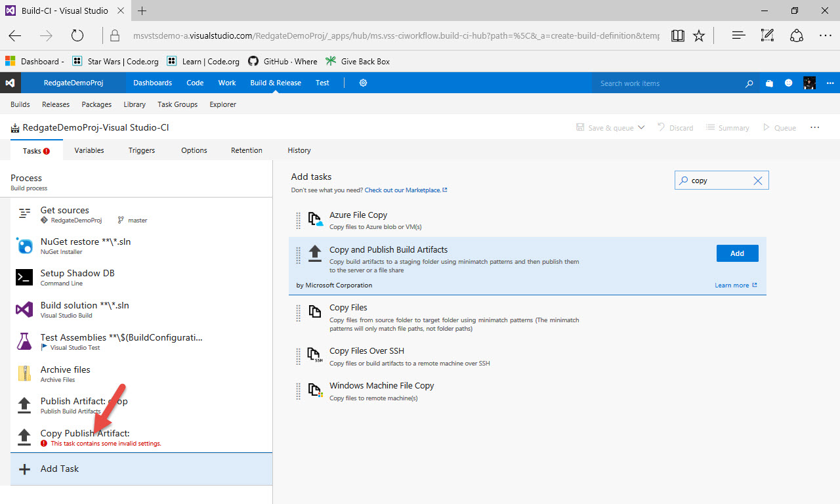Viewport: 840px width, 504px height.
Task: Select the Archive files zip icon
Action: (24, 373)
